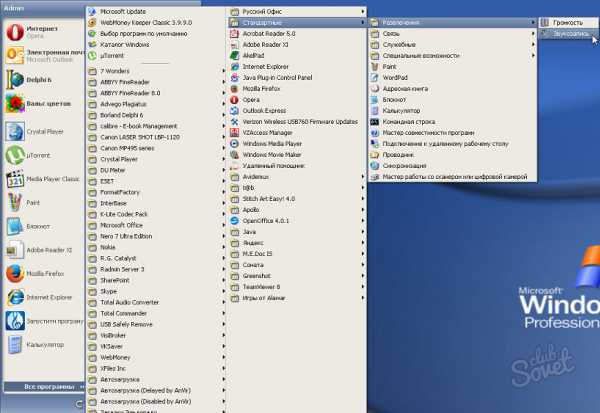Image resolution: width=600 pixels, height=413 pixels.
Task: Open Windows Movie Maker
Action: tap(297, 155)
